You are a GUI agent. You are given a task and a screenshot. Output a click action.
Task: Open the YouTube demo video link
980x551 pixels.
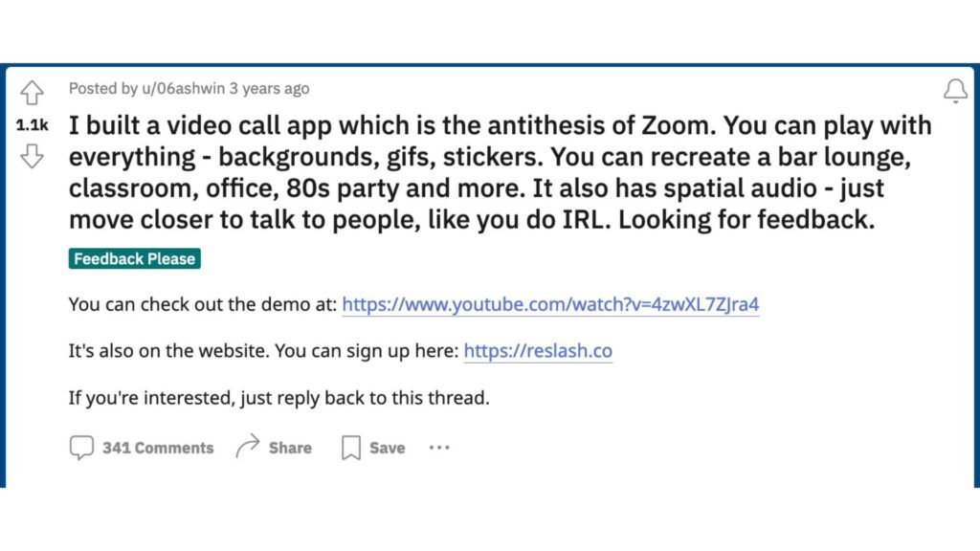(550, 305)
